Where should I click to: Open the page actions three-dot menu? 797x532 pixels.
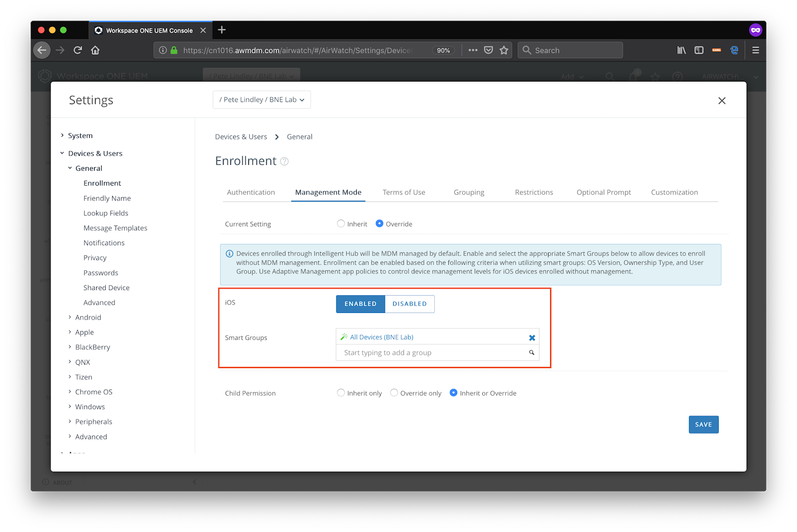[473, 50]
